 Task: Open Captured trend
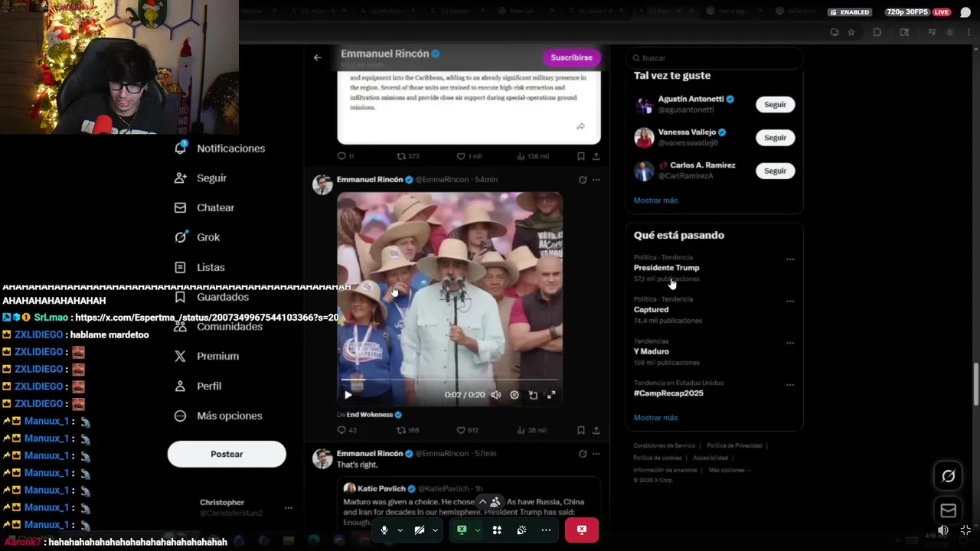651,310
